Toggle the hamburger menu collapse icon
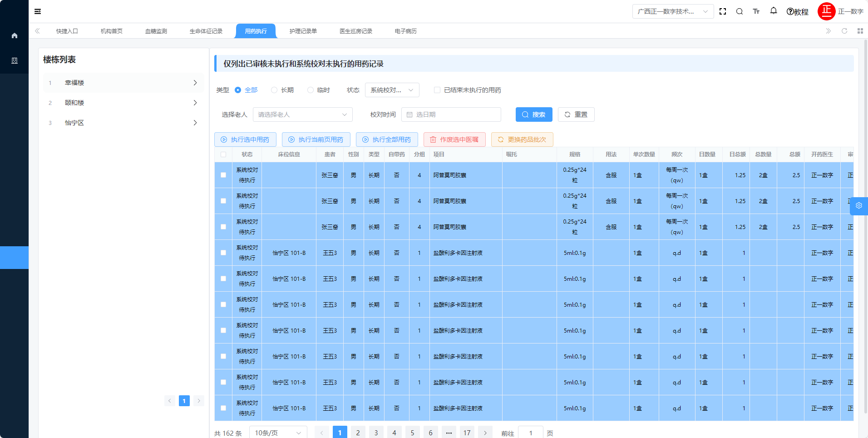Screen dimensions: 868x438 38,11
